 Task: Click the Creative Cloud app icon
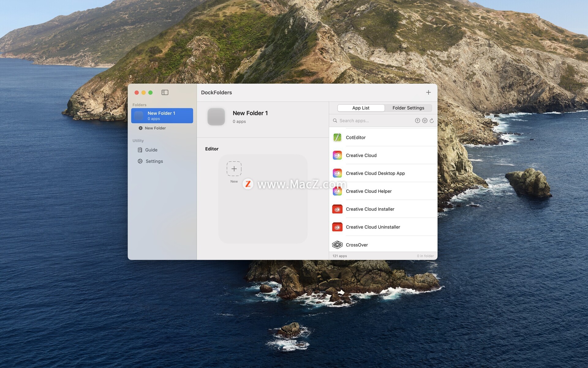[x=337, y=156]
